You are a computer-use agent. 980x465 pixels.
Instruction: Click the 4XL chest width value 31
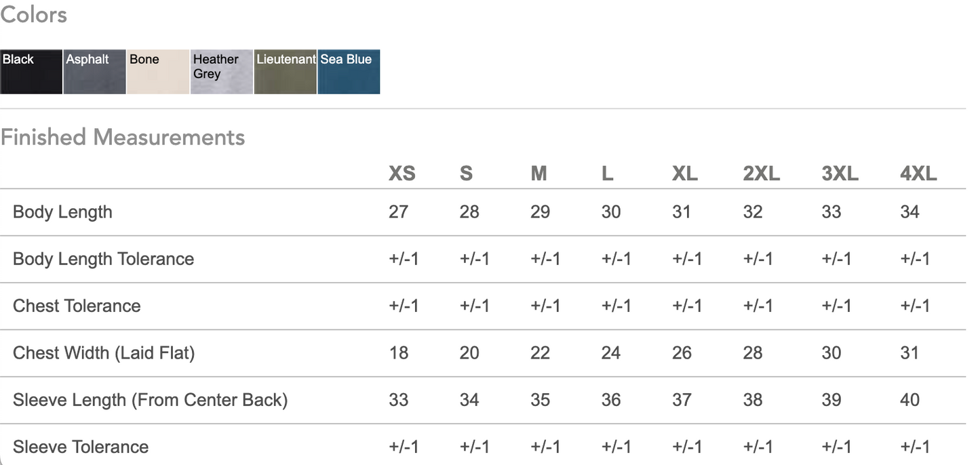tap(909, 352)
